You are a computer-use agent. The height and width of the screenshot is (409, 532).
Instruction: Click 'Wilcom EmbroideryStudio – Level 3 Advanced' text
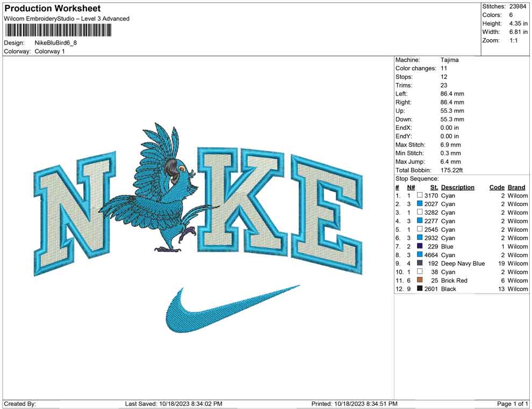(67, 19)
